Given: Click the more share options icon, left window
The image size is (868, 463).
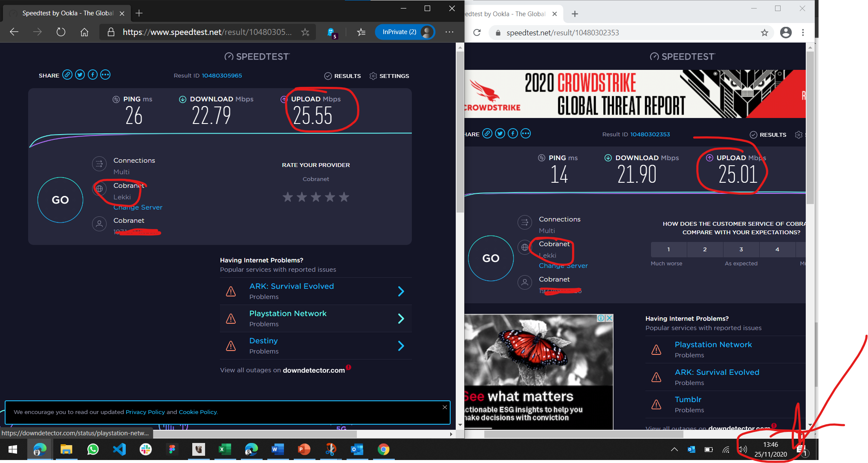Looking at the screenshot, I should (x=105, y=75).
